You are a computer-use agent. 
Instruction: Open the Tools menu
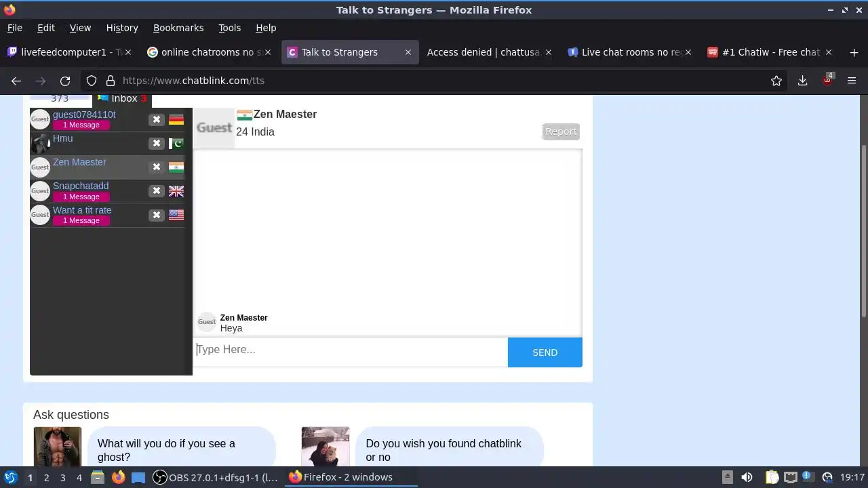(x=230, y=28)
